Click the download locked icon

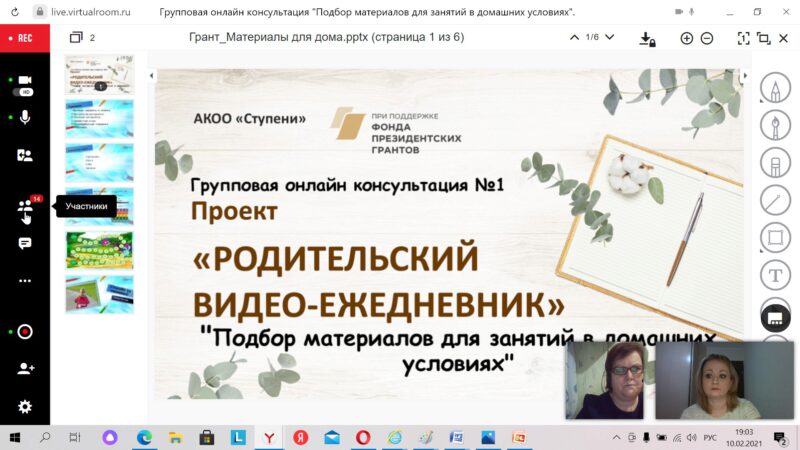click(x=647, y=39)
